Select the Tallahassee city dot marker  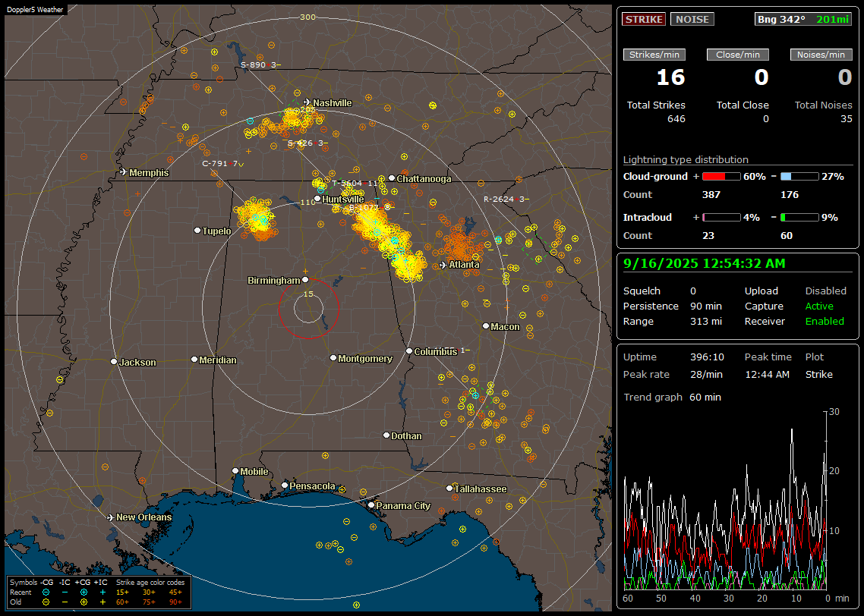point(449,489)
